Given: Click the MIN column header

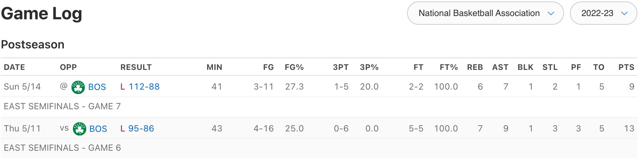Looking at the screenshot, I should pyautogui.click(x=214, y=67).
